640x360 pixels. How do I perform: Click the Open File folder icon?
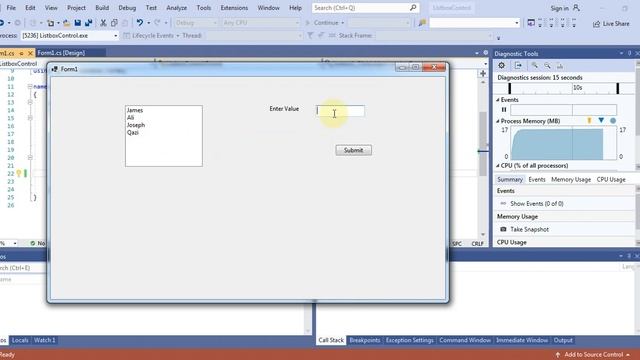pos(67,23)
